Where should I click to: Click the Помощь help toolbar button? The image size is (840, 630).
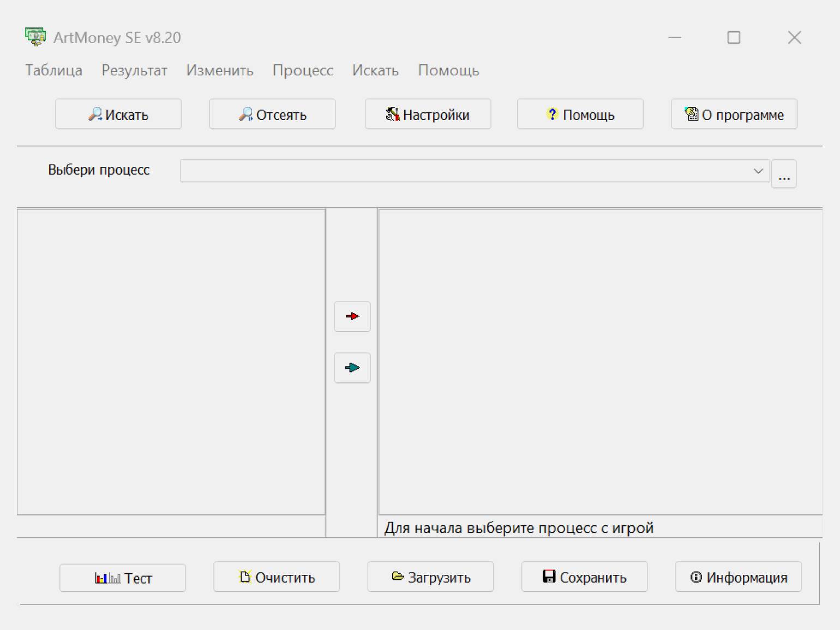pyautogui.click(x=580, y=114)
